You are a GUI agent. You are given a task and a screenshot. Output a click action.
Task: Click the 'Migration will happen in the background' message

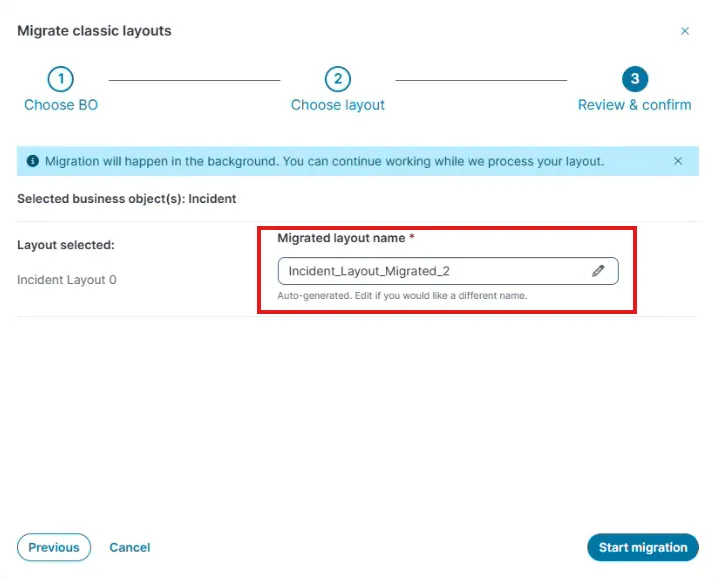[324, 161]
